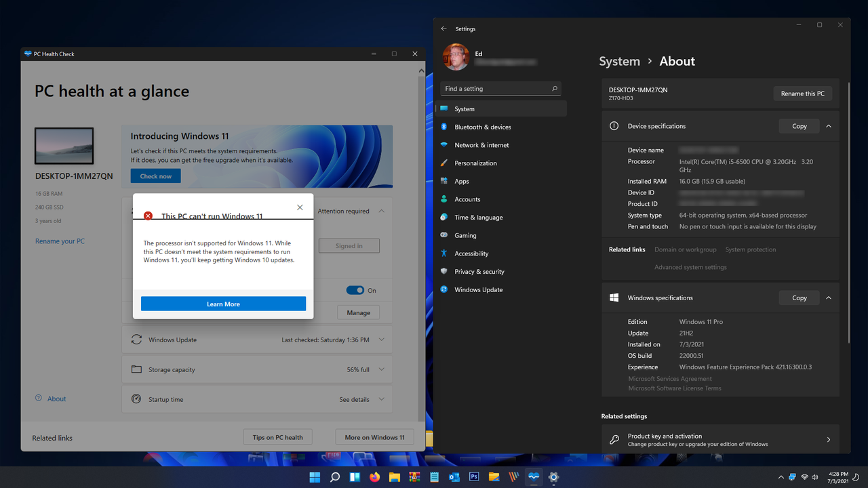
Task: Click the Startup time gauge icon
Action: pyautogui.click(x=136, y=399)
